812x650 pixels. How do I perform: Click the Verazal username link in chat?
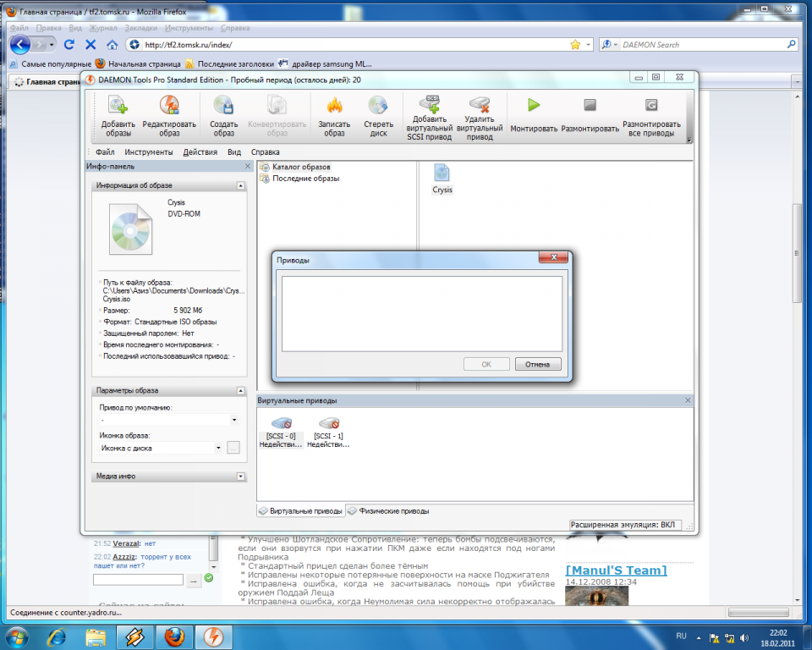pyautogui.click(x=126, y=543)
